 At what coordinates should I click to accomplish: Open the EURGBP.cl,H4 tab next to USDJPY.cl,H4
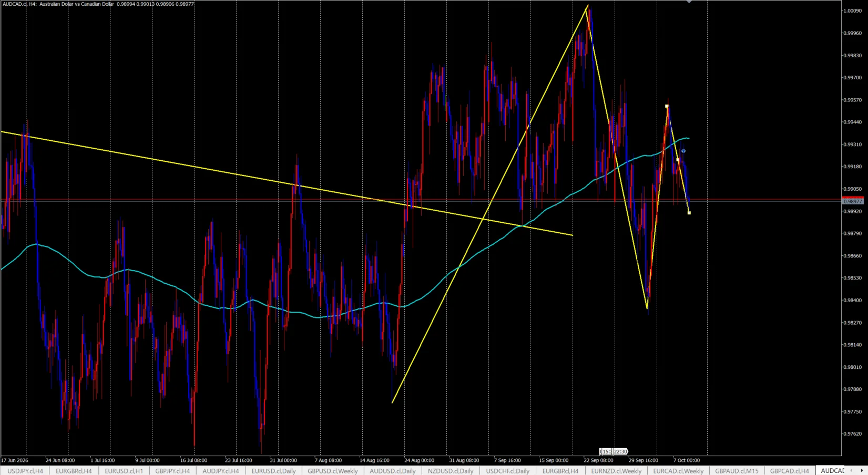coord(74,471)
